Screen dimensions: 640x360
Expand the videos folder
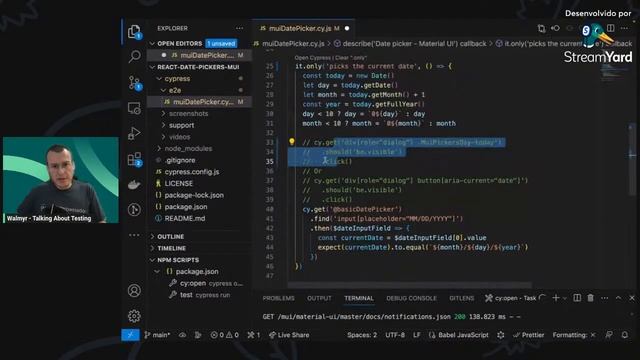click(180, 137)
